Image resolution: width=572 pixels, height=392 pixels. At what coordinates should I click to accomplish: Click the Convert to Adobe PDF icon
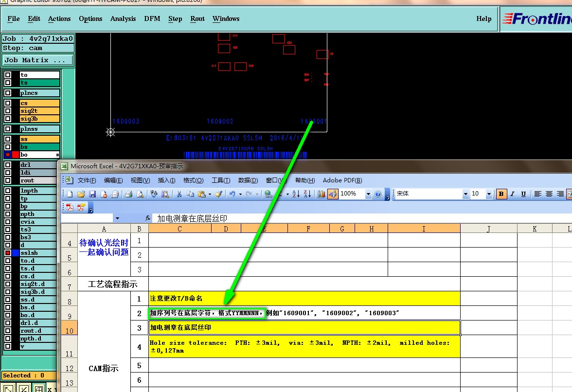(x=70, y=208)
